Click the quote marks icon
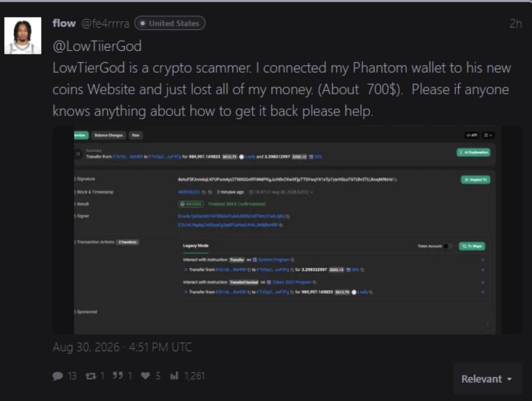Viewport: 532px width, 401px height. click(x=118, y=375)
